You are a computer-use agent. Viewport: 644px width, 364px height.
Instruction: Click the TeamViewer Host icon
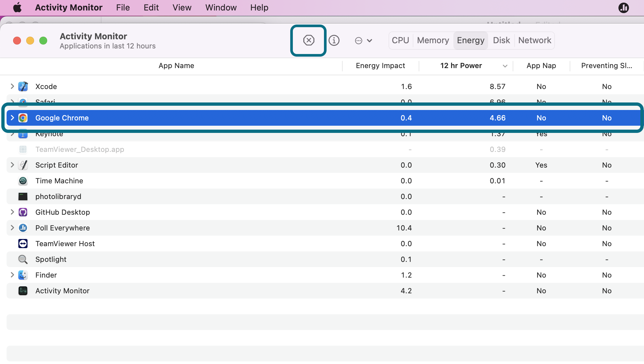coord(23,244)
